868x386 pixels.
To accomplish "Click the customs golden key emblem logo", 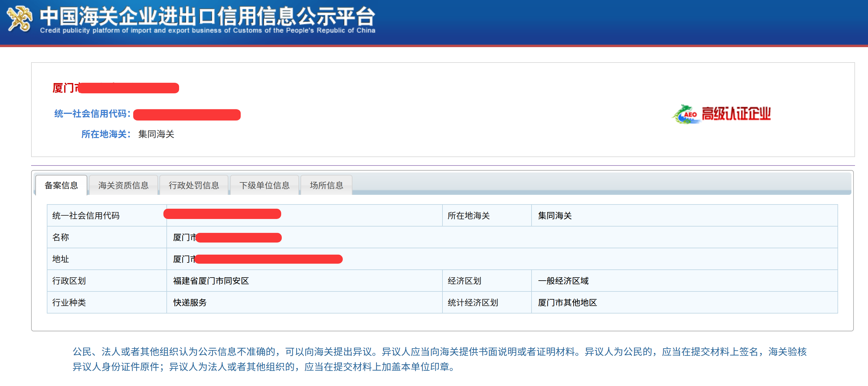I will (20, 19).
